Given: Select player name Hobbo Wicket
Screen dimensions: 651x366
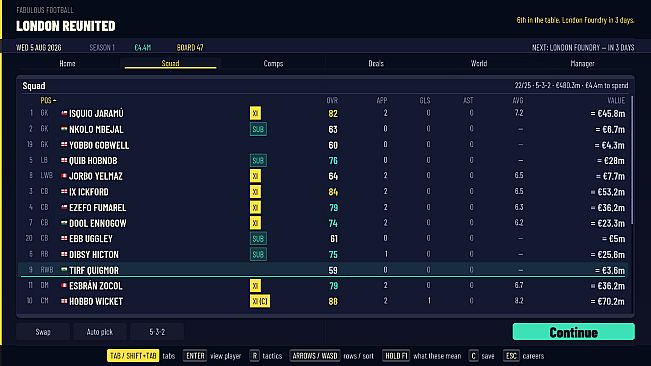Looking at the screenshot, I should (x=96, y=302).
